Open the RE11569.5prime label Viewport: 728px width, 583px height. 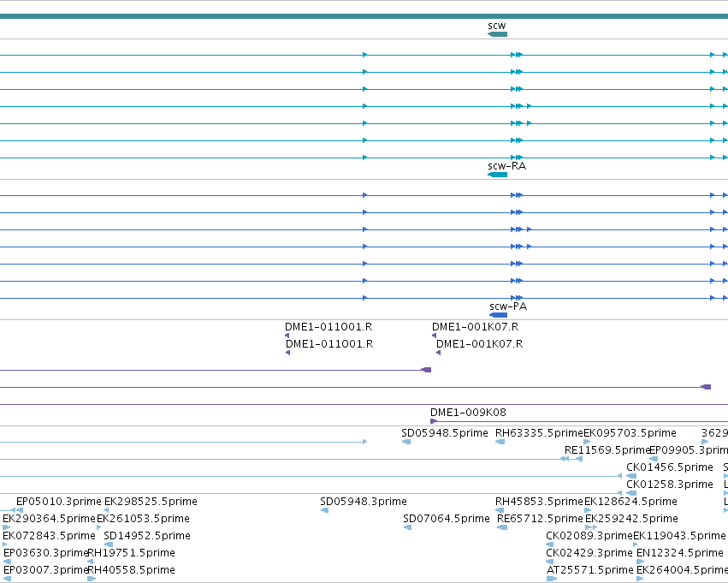coord(607,450)
